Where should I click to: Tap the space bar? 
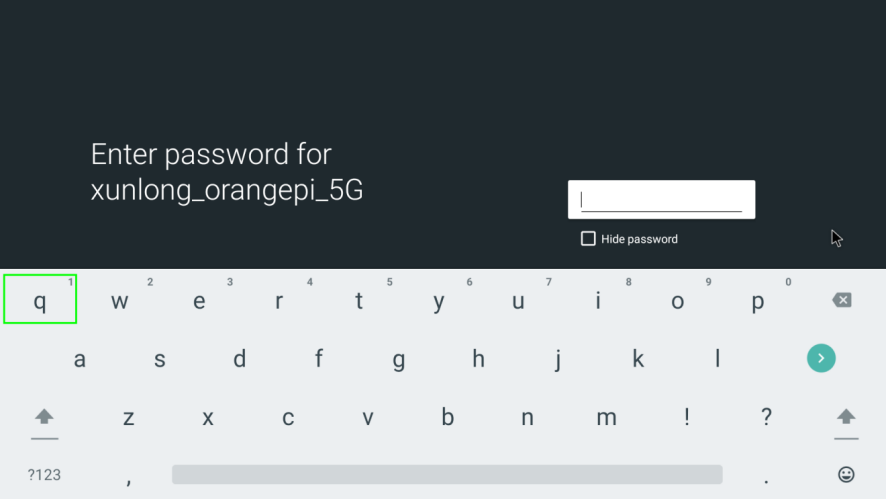[x=447, y=474]
